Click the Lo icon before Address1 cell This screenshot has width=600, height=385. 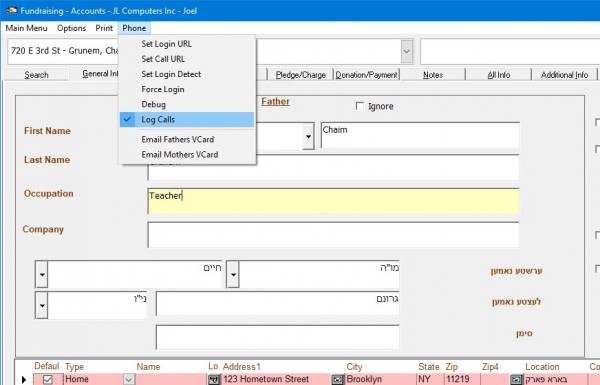(x=214, y=379)
